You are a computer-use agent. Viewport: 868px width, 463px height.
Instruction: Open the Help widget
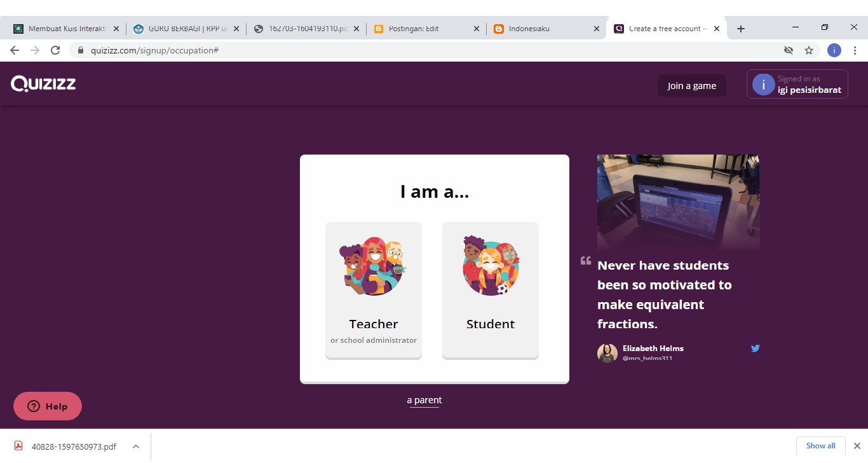click(47, 406)
